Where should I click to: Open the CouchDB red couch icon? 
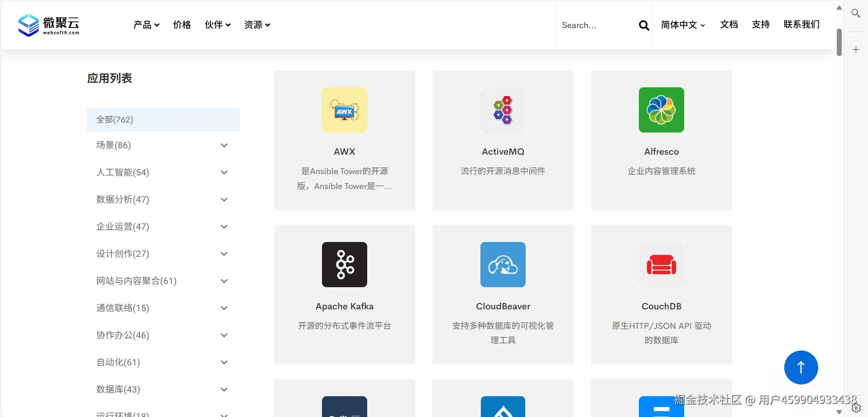coord(662,265)
